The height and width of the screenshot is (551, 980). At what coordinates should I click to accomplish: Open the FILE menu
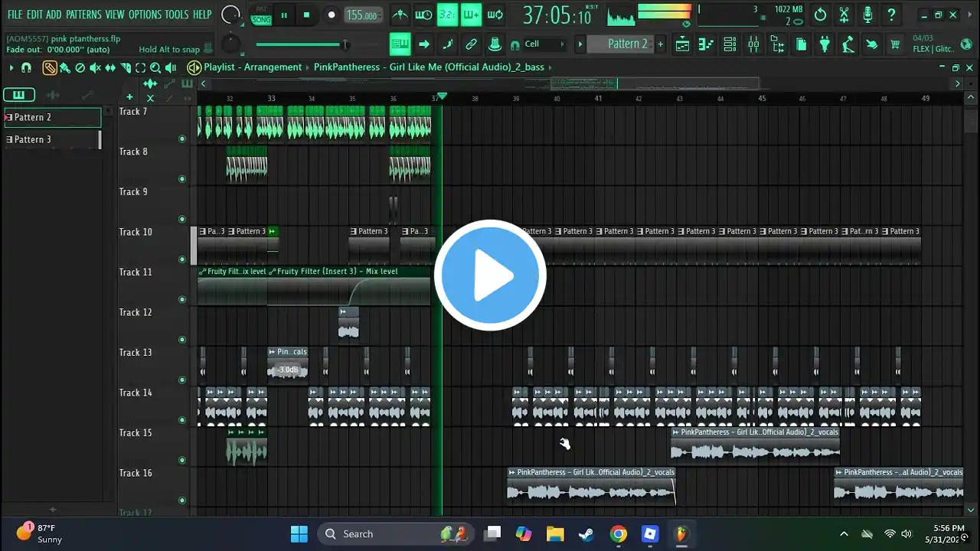[15, 15]
